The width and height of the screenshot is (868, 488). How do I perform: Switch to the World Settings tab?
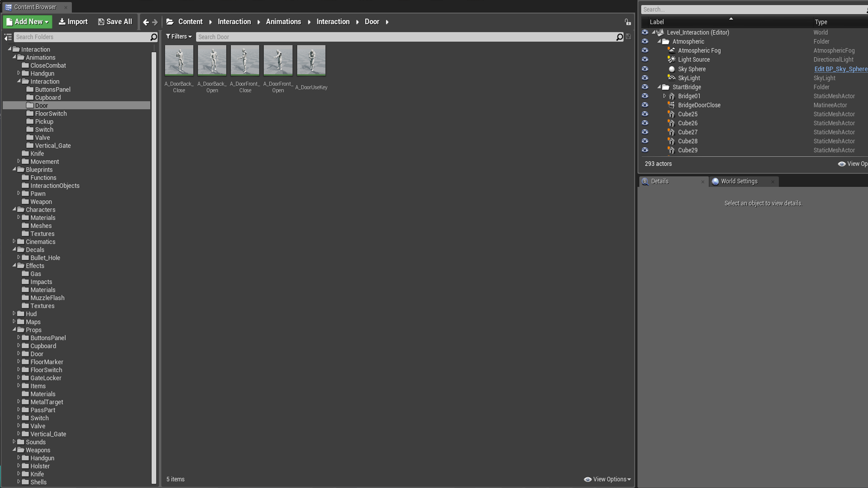coord(739,181)
